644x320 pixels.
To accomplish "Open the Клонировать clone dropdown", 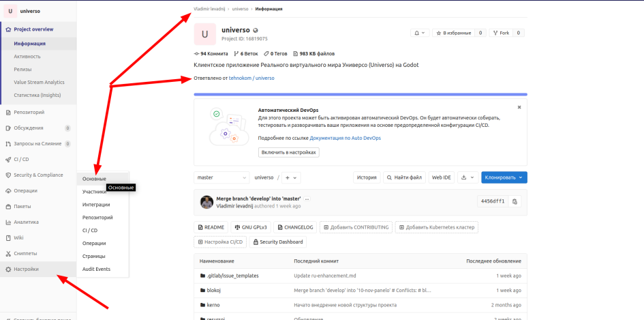I will pos(504,177).
